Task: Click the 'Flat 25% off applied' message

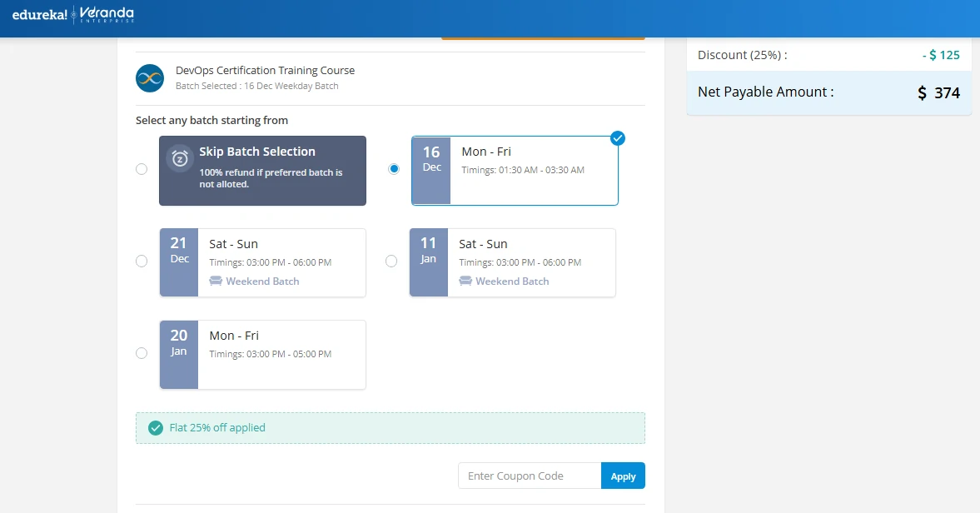Action: coord(217,428)
